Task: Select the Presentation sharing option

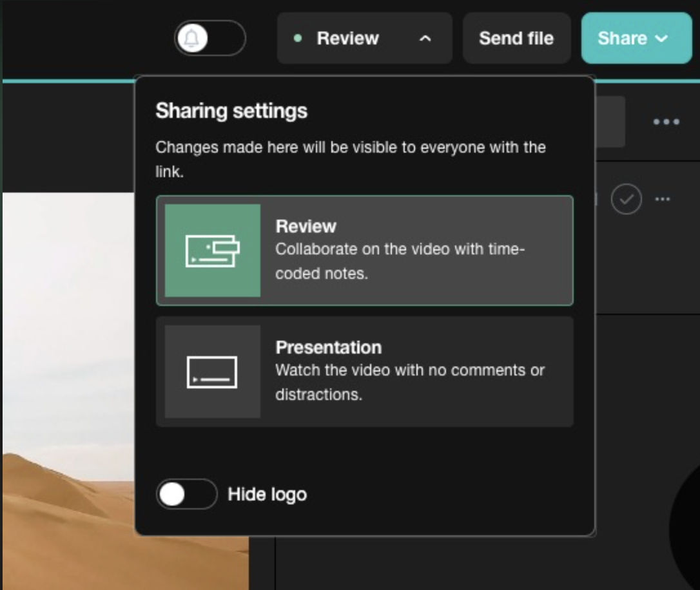Action: coord(365,372)
